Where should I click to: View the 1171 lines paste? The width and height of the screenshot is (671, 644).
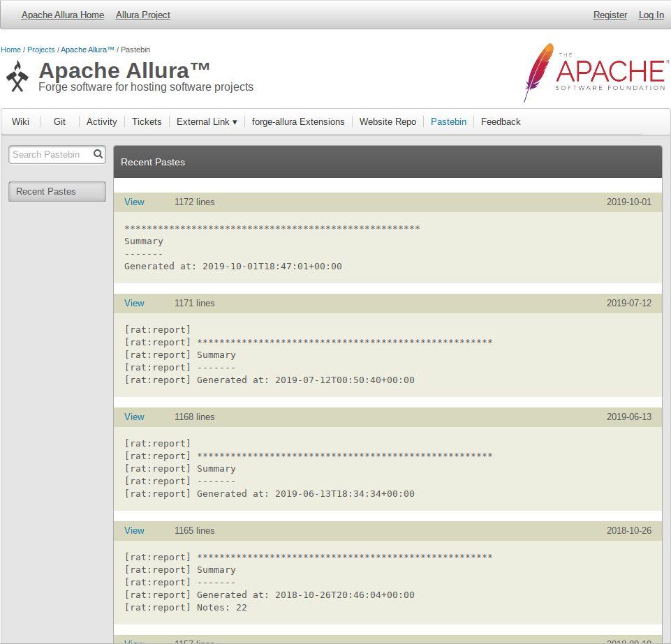[134, 304]
